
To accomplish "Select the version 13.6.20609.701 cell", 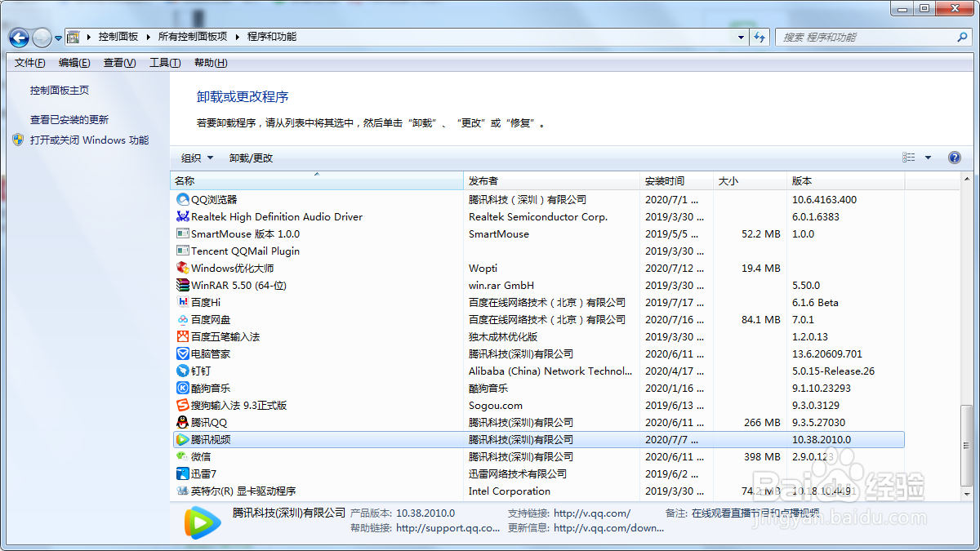I will click(827, 353).
